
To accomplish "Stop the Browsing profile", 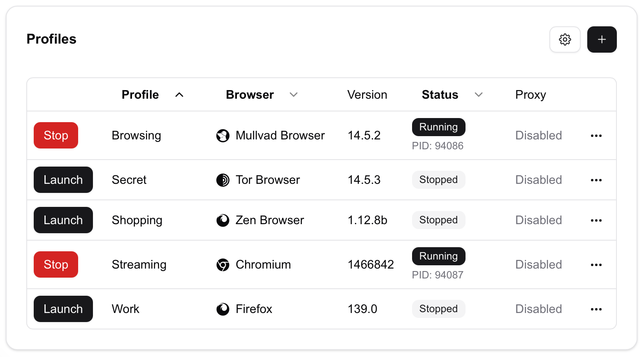I will pyautogui.click(x=56, y=135).
